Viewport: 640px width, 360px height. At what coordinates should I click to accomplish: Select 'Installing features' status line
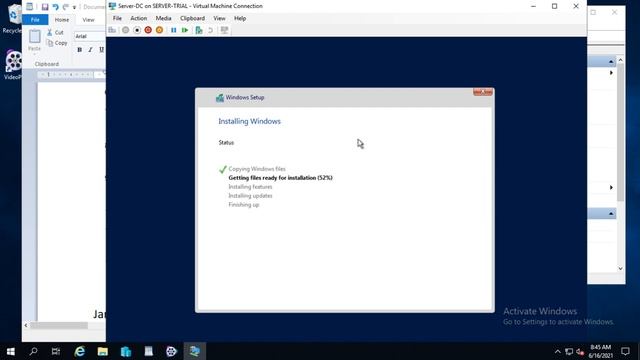pyautogui.click(x=250, y=187)
